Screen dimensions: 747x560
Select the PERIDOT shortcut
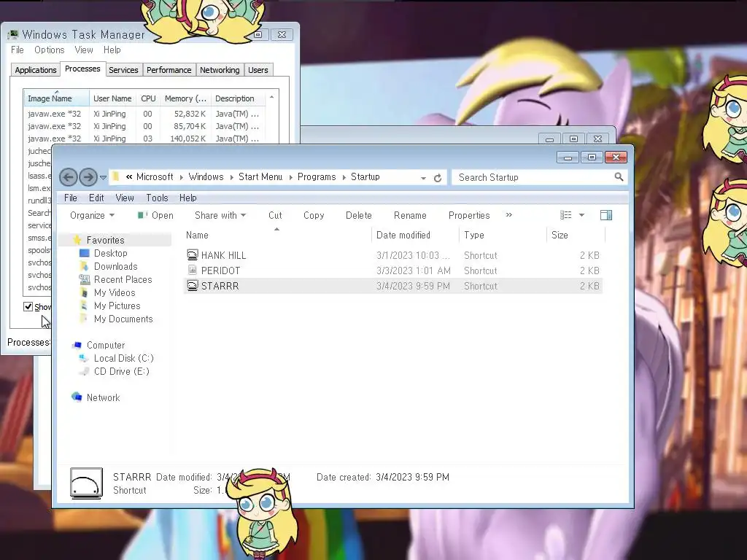click(x=393, y=271)
